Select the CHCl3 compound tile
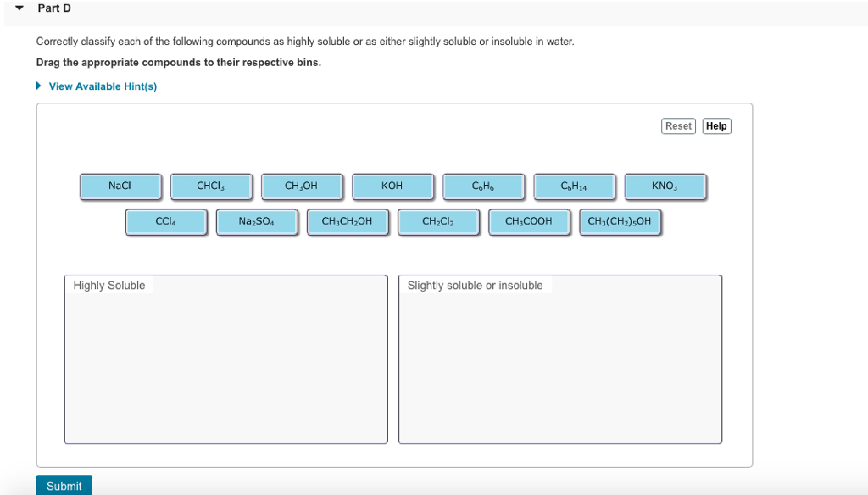This screenshot has width=868, height=495. pyautogui.click(x=212, y=186)
